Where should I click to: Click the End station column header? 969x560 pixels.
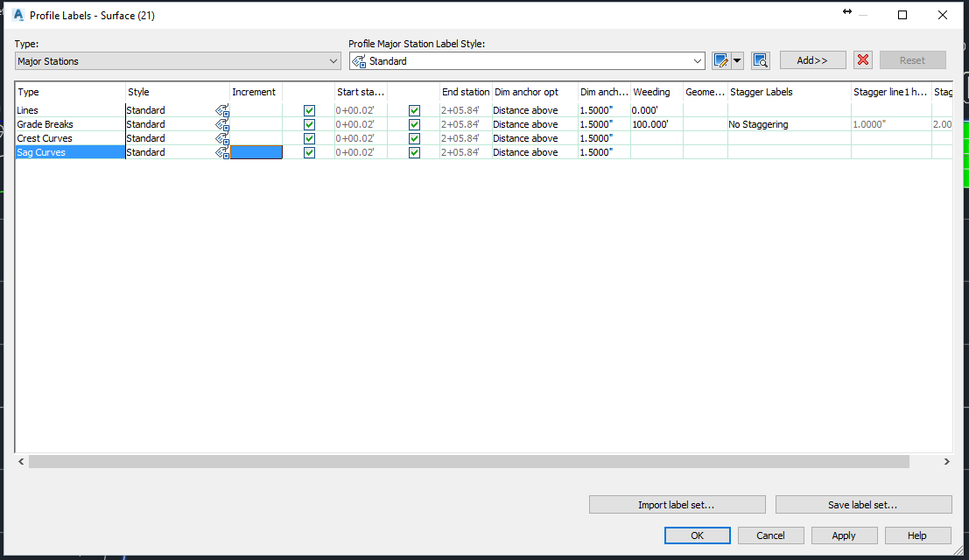click(466, 92)
